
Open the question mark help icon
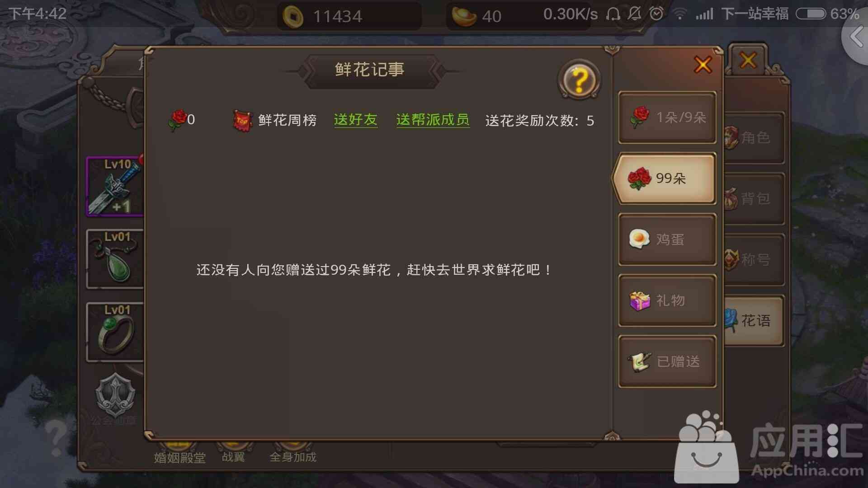click(579, 80)
